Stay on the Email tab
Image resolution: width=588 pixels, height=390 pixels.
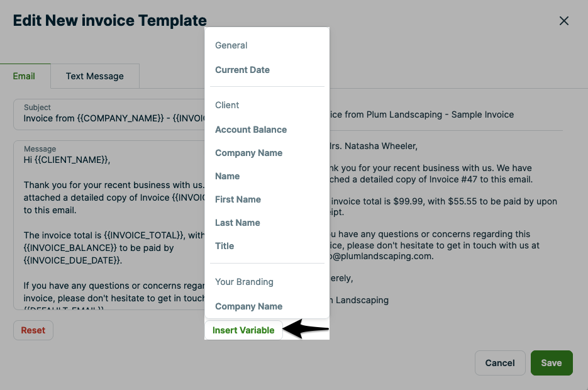(x=24, y=75)
